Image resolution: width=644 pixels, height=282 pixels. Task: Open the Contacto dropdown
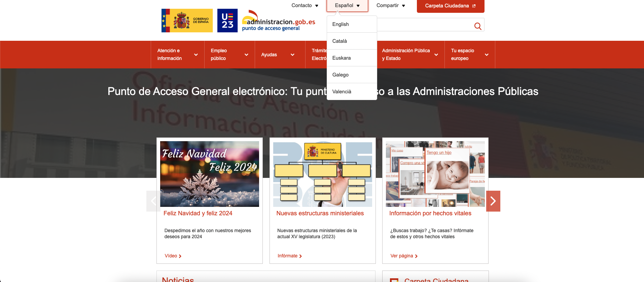point(305,6)
